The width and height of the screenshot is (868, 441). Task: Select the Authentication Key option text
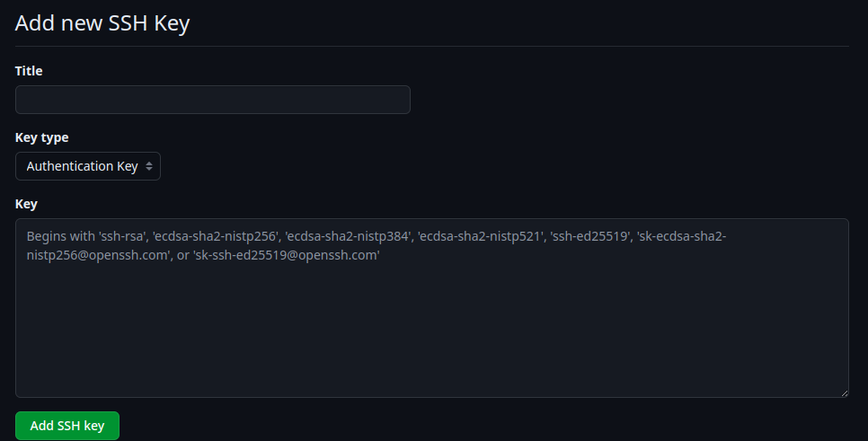click(82, 166)
